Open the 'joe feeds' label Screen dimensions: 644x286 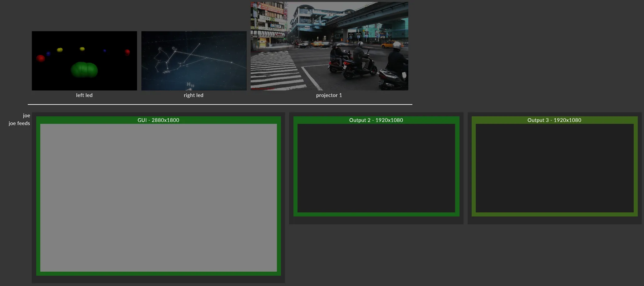click(x=19, y=124)
